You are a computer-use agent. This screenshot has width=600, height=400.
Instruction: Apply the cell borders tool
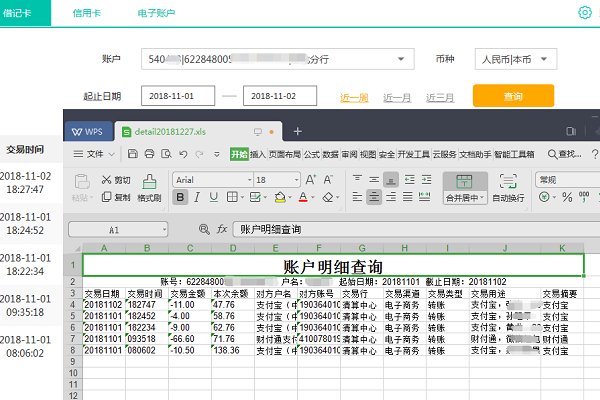coord(232,197)
